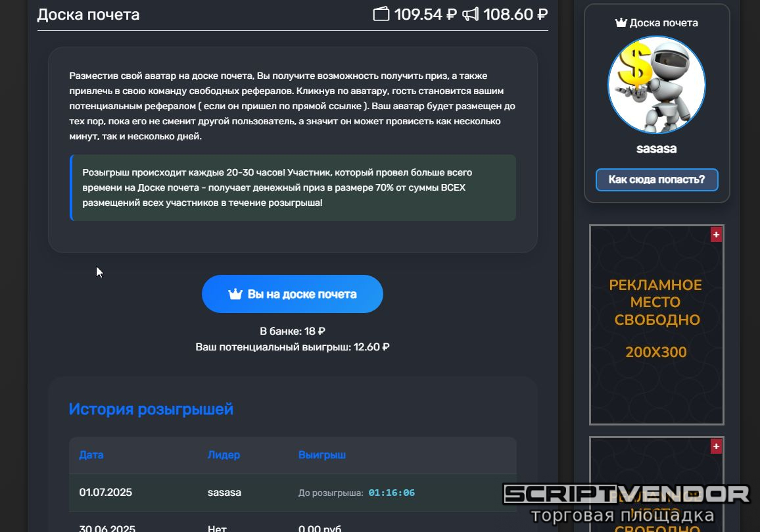The height and width of the screenshot is (532, 760).
Task: Open the 200X300 free ad placeholder
Action: [x=656, y=324]
